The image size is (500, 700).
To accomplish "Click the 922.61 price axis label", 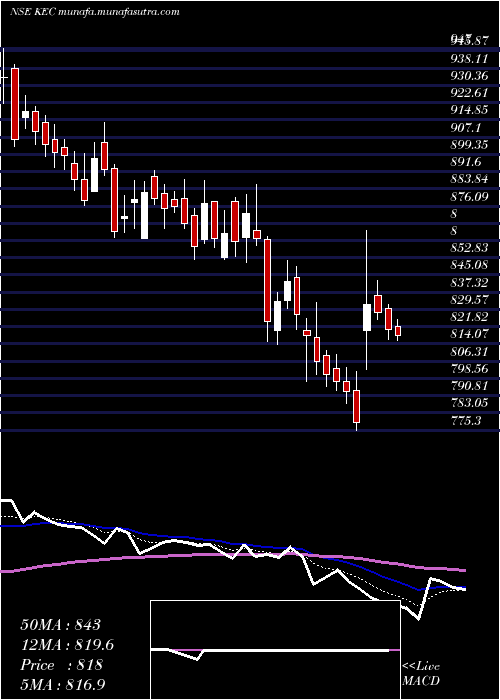I will click(469, 93).
